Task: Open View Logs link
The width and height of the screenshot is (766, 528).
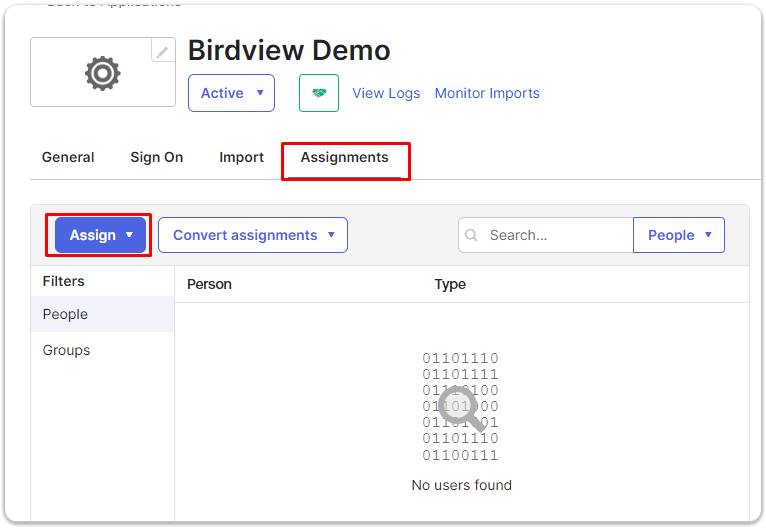Action: click(x=386, y=93)
